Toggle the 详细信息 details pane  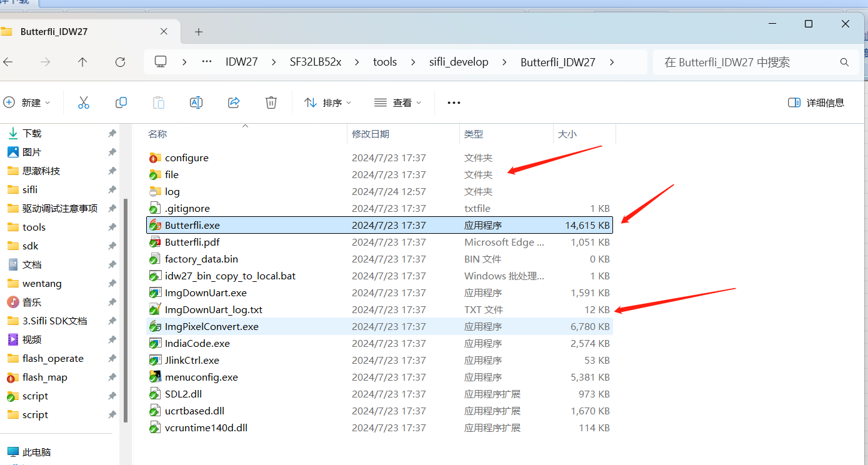click(816, 102)
